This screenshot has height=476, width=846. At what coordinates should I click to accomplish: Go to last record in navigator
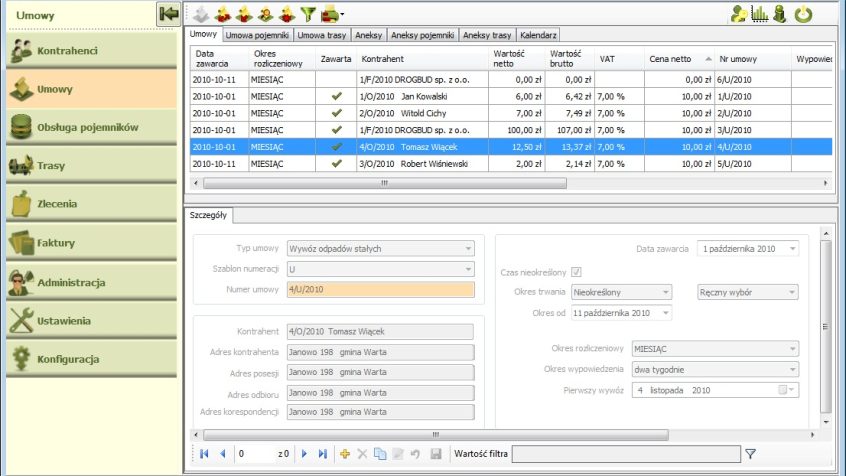click(x=323, y=454)
